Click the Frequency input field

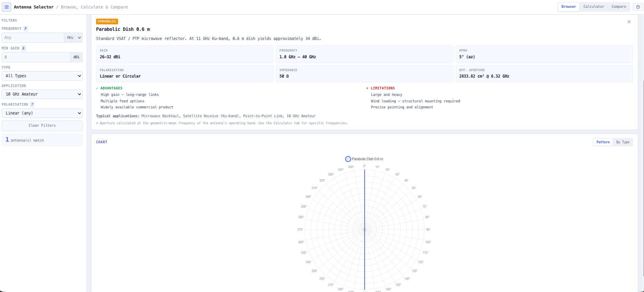click(33, 38)
